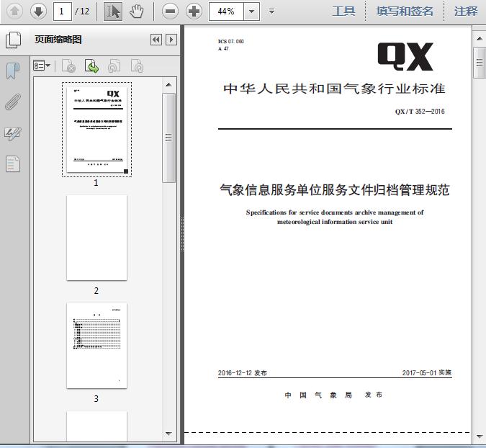Screen dimensions: 486x448
Task: Zoom in with the plus button
Action: pos(194,12)
